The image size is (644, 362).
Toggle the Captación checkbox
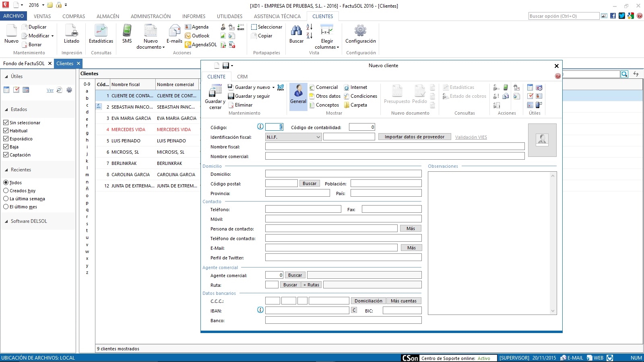(x=6, y=155)
